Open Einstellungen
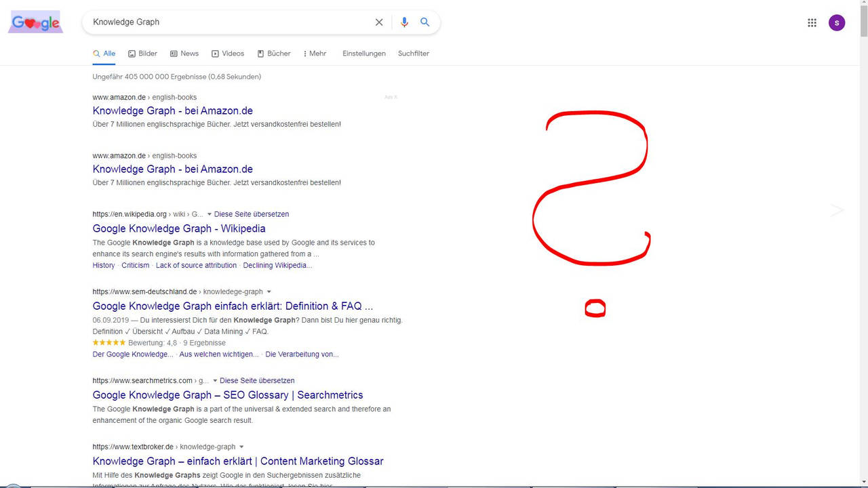 [x=364, y=54]
